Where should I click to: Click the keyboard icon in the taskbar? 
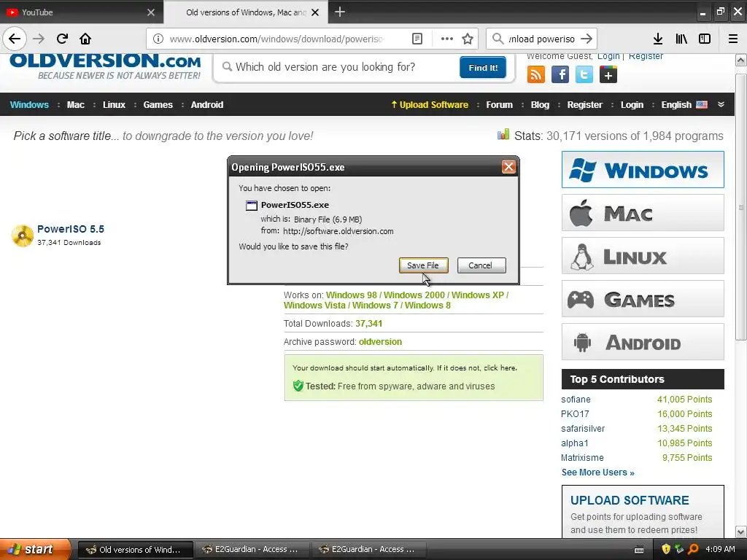coord(639,550)
